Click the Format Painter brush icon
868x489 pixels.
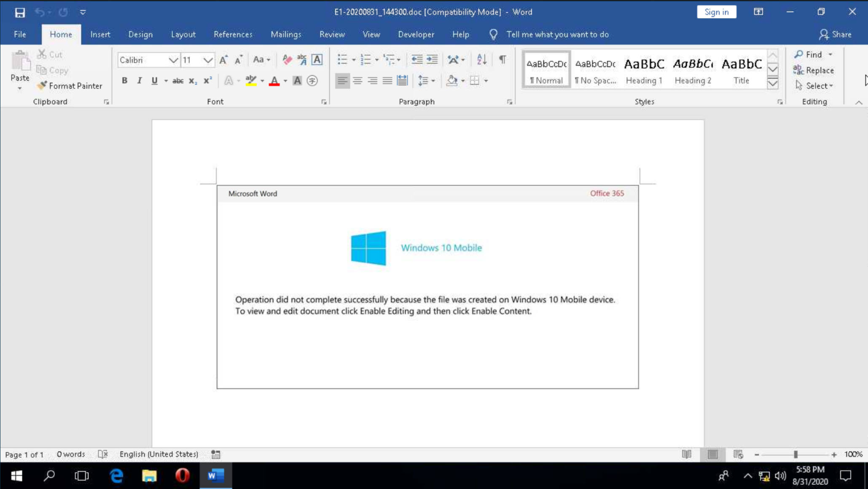pos(42,86)
